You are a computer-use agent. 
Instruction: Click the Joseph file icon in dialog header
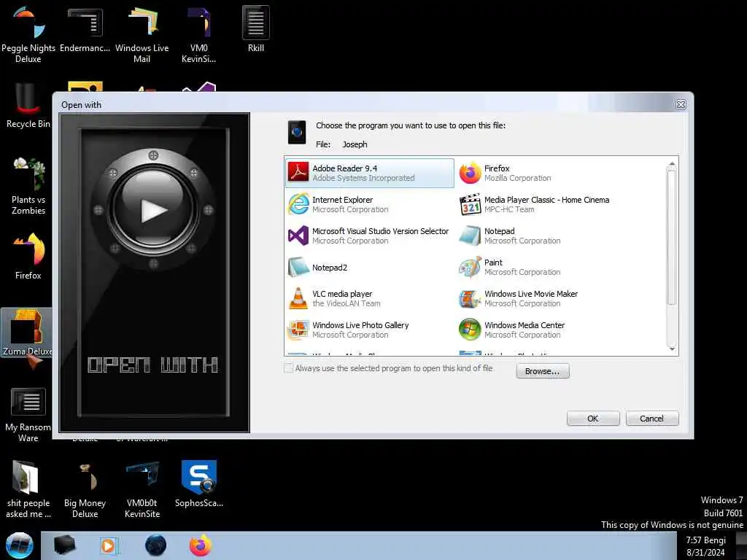coord(297,133)
